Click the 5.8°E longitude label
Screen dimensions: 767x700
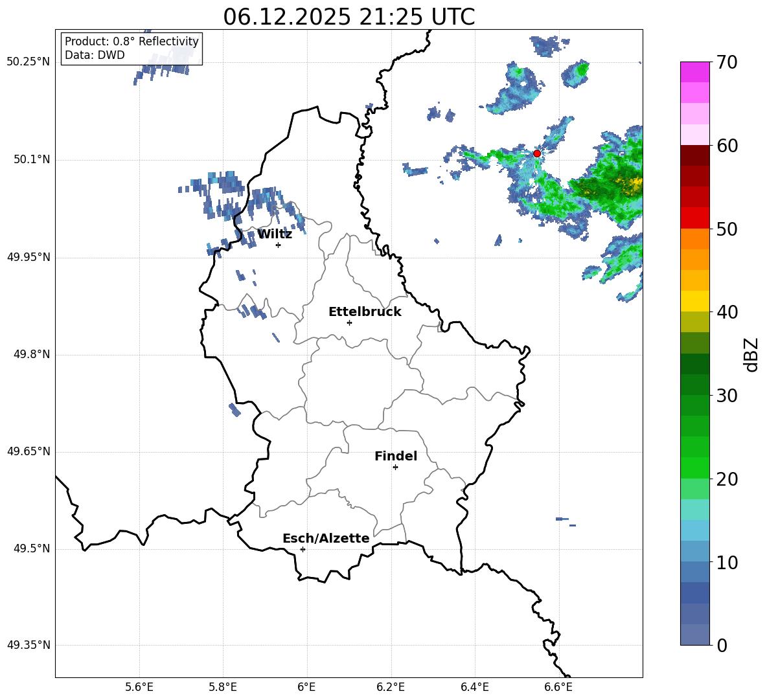[223, 688]
